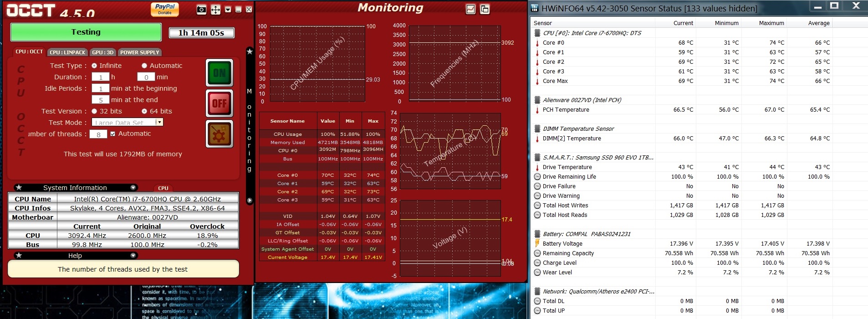Switch to CPU : OCCT tab
868x319 pixels.
point(29,52)
